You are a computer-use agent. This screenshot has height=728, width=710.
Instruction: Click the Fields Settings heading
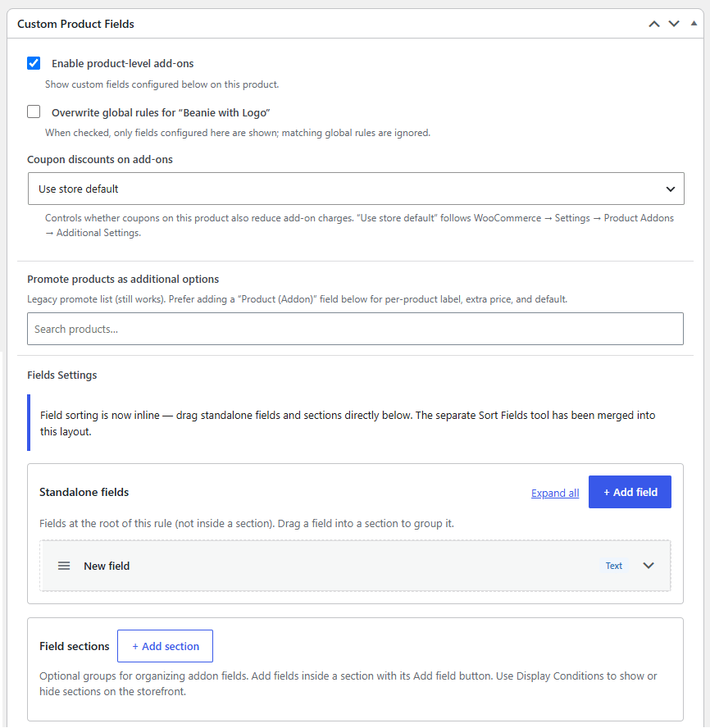click(x=62, y=375)
